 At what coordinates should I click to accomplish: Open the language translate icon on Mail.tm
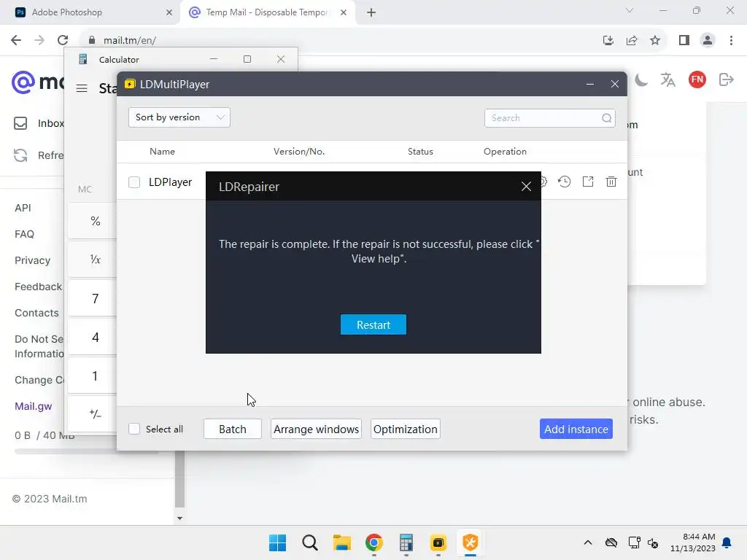point(668,79)
